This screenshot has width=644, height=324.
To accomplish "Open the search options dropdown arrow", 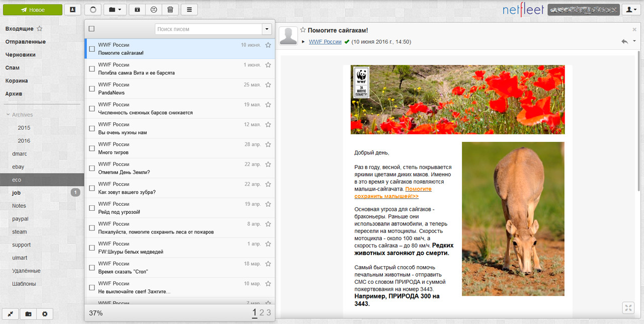I will (x=267, y=29).
